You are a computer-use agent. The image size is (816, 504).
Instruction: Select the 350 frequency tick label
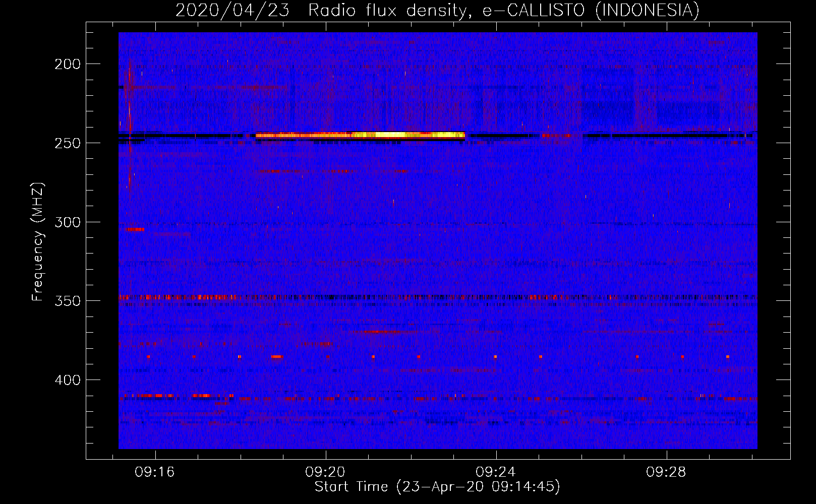pos(68,301)
